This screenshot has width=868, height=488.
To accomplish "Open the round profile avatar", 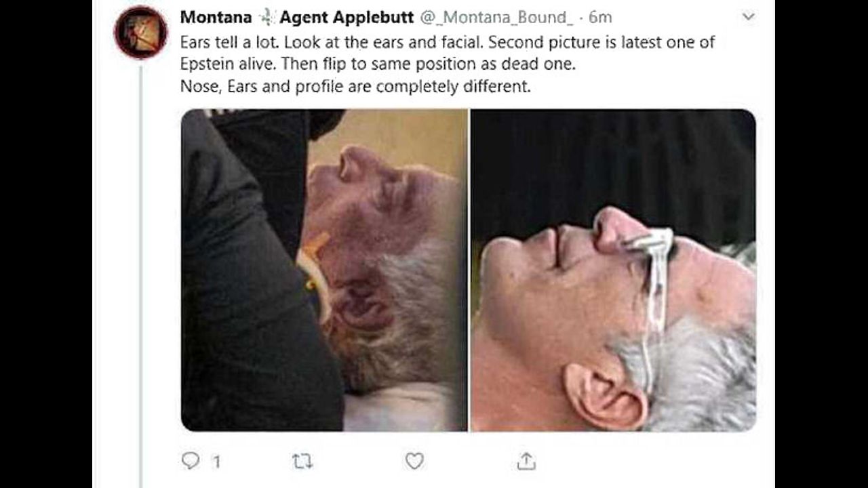I will point(140,32).
